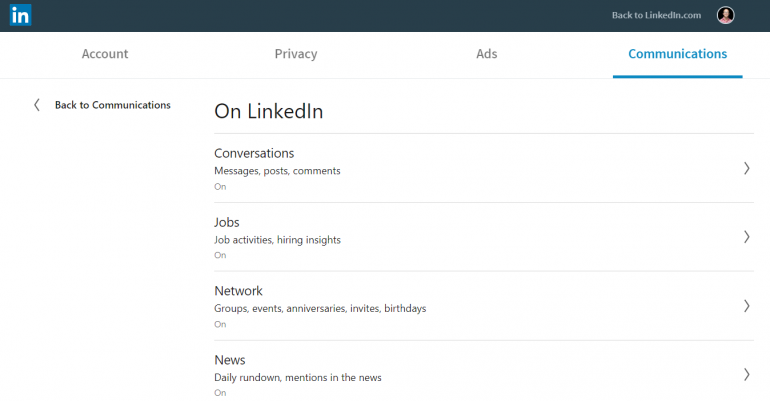Click 'Daily rundown, mentions in the news' text
Screen dimensions: 770x401
(298, 377)
